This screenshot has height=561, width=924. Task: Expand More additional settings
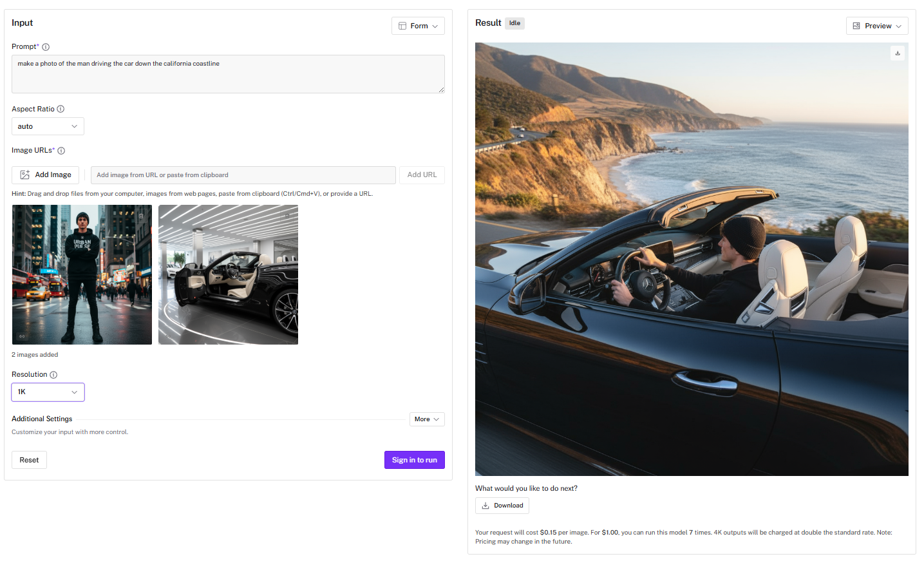427,419
